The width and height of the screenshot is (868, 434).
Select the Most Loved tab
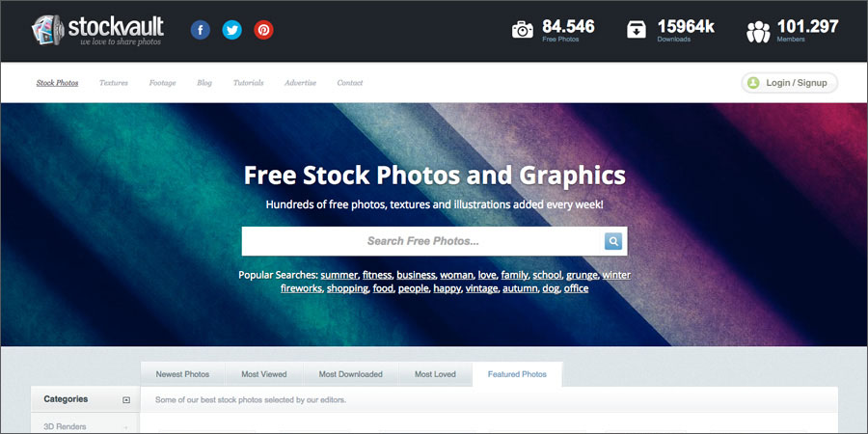pyautogui.click(x=435, y=374)
